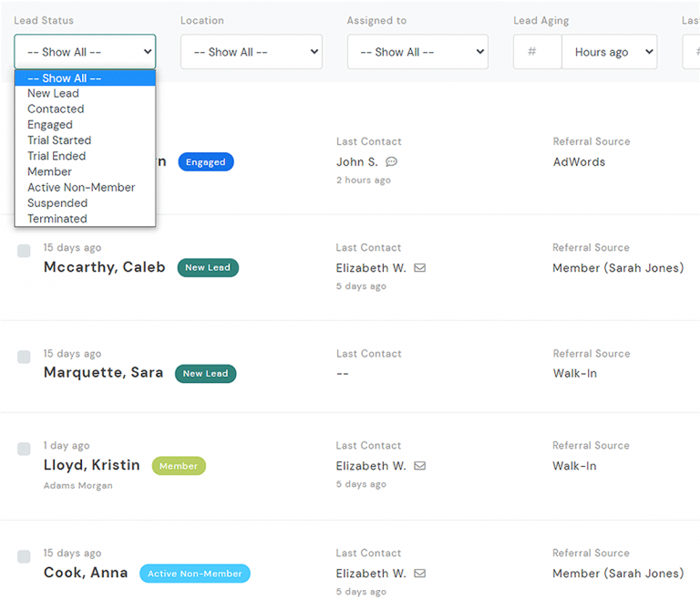Viewport: 700px width, 611px height.
Task: Click the Member badge on Lloyd, Kristin
Action: pos(179,466)
